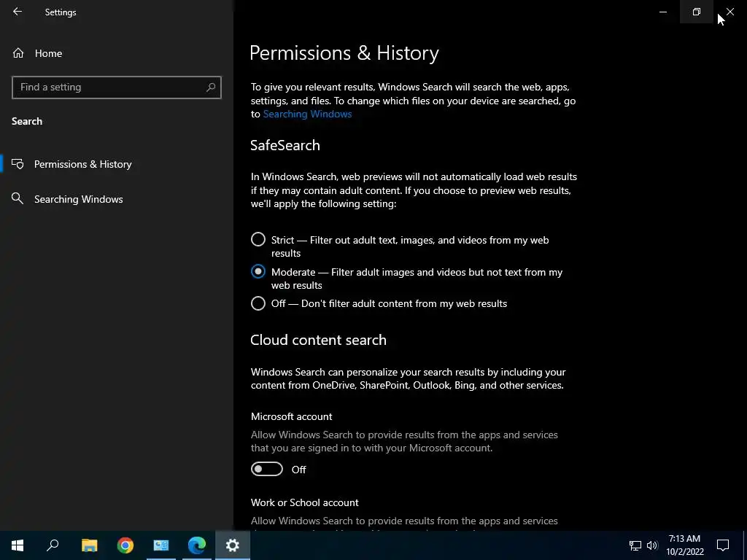Open the Action Center notifications icon
Image resolution: width=747 pixels, height=560 pixels.
click(723, 545)
